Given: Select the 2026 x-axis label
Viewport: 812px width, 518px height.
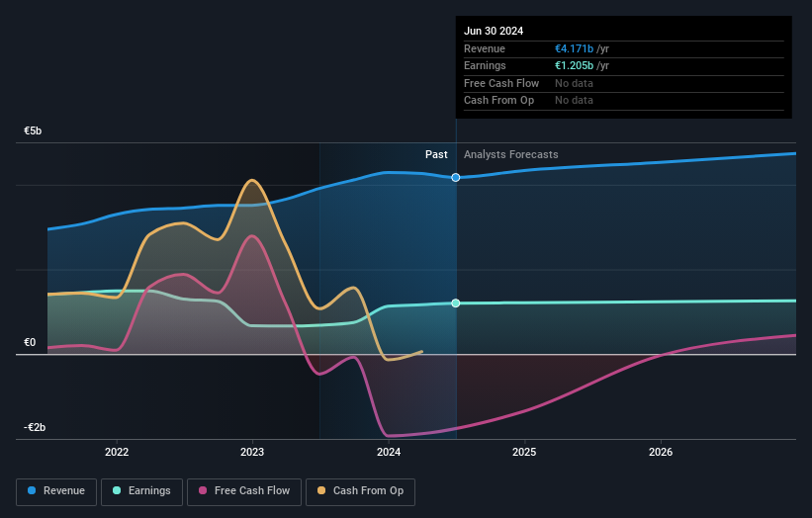Looking at the screenshot, I should click(661, 452).
